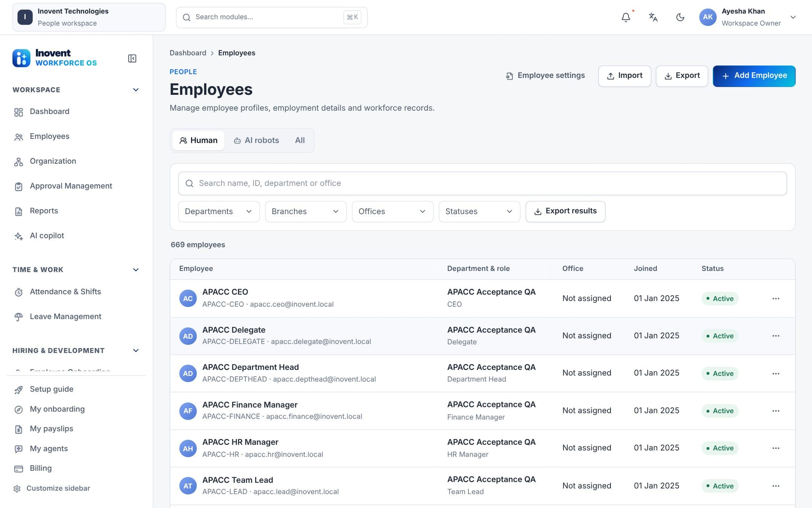Collapse the sidebar panel icon
This screenshot has width=812, height=508.
click(132, 58)
